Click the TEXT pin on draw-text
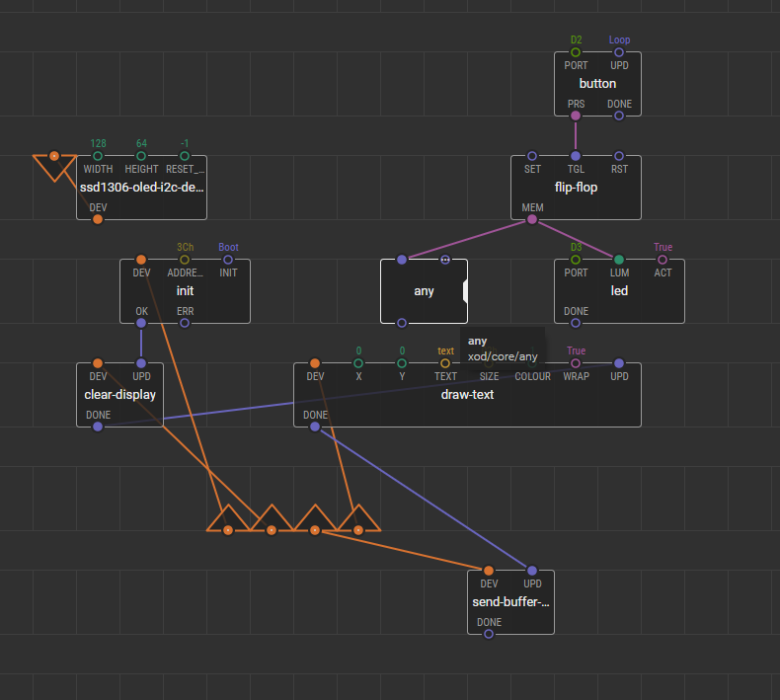The image size is (780, 700). coord(445,362)
